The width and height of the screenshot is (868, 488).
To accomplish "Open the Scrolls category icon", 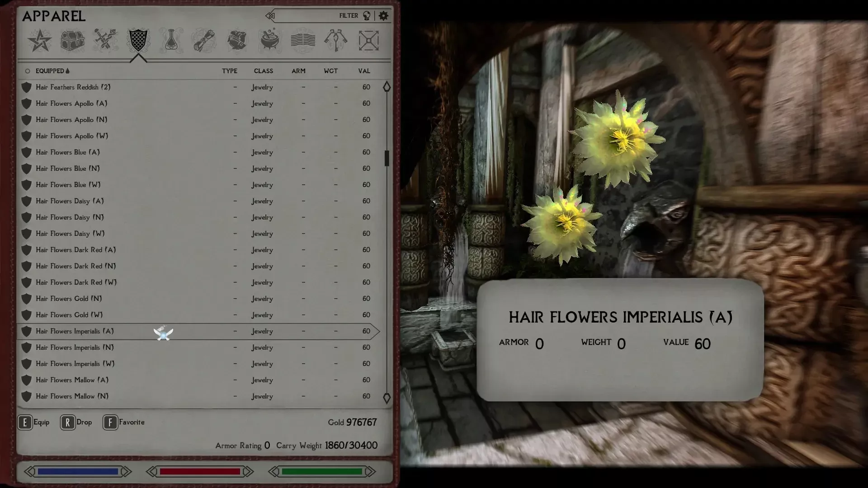I will pyautogui.click(x=204, y=40).
